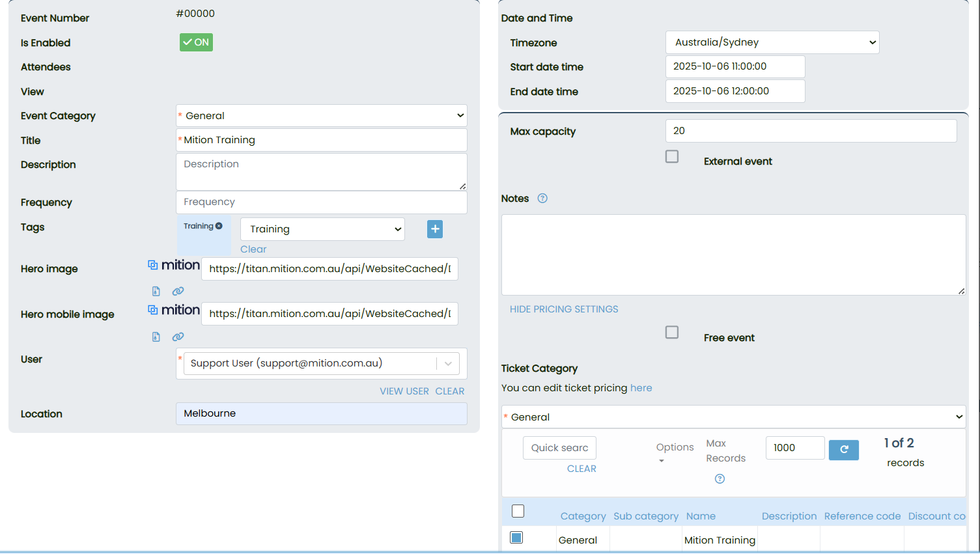Click HIDE PRICING SETTINGS
This screenshot has height=554, width=980.
click(x=564, y=309)
